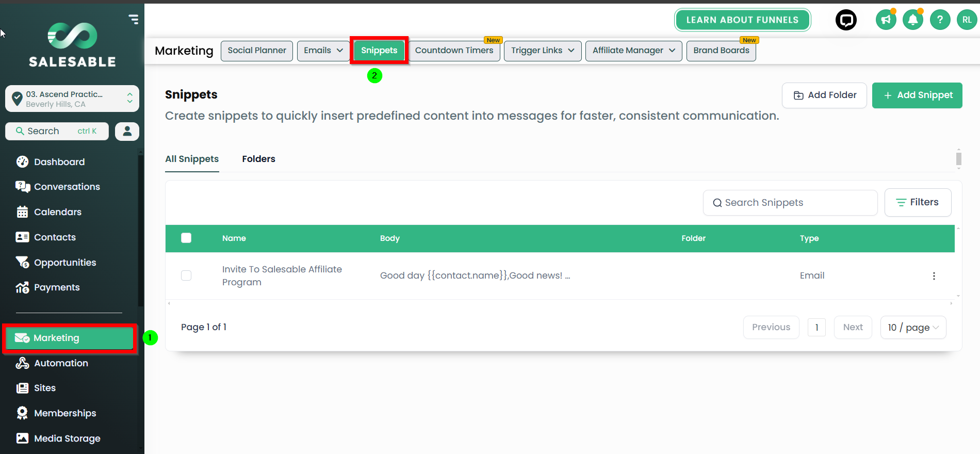
Task: Click the Body column header
Action: click(x=390, y=238)
